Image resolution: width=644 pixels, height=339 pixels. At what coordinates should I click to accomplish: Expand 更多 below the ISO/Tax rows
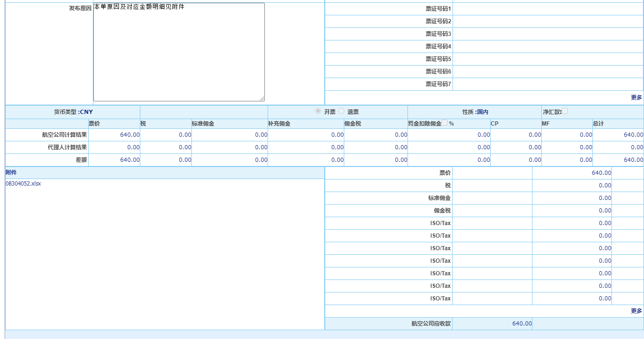tap(636, 311)
